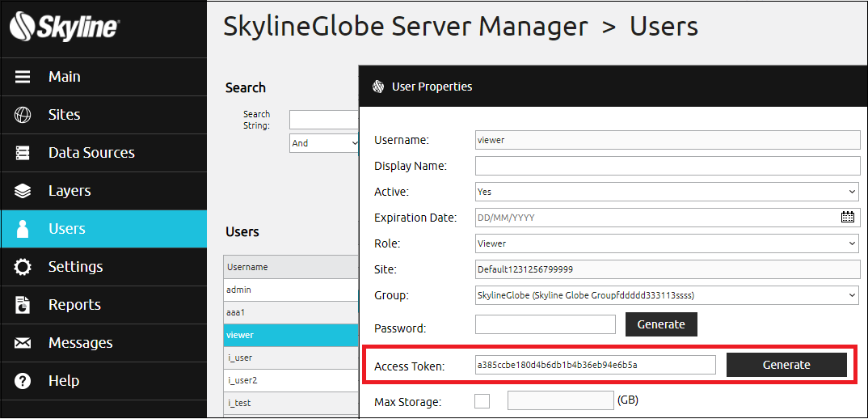Image resolution: width=868 pixels, height=419 pixels.
Task: Open the Data Sources section
Action: (x=103, y=153)
